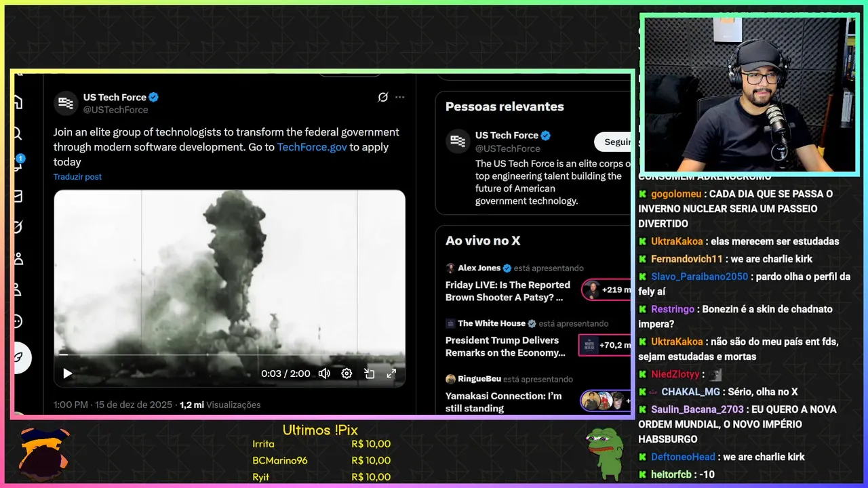
Task: Click the emote in NiedZlotyy's message
Action: click(x=715, y=374)
